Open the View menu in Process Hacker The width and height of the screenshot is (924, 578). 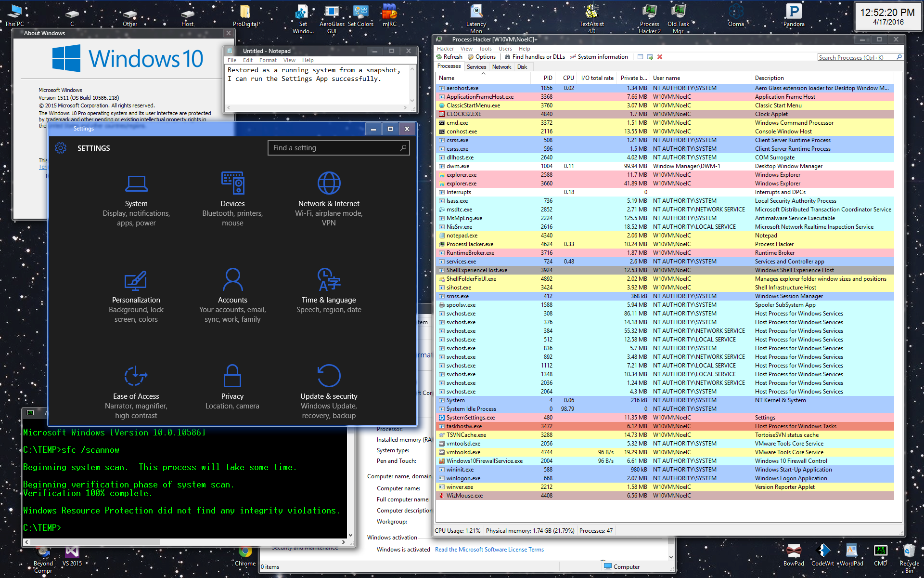(x=466, y=49)
